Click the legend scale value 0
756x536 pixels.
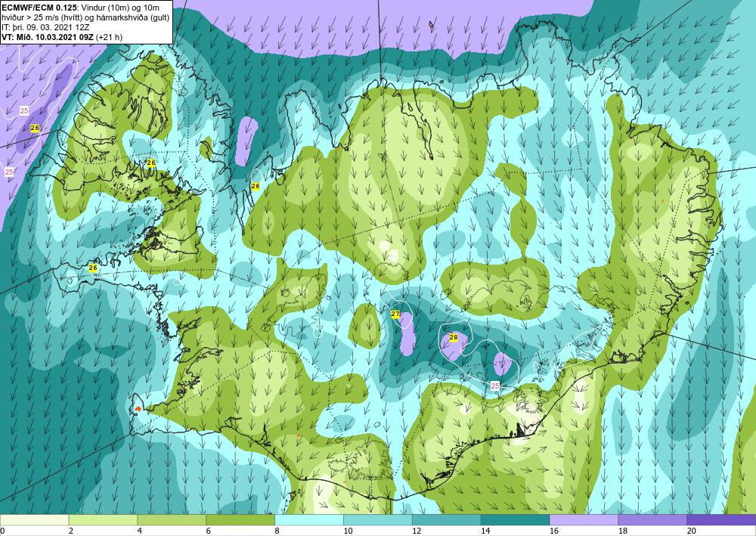point(2,531)
